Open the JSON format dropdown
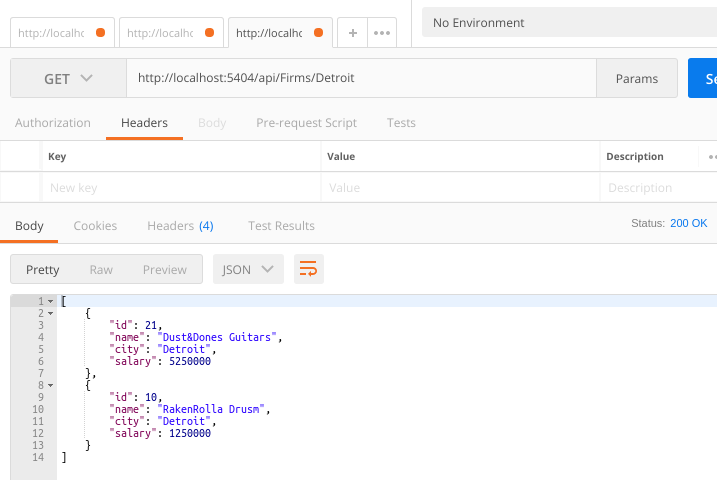This screenshot has width=717, height=480. [248, 269]
